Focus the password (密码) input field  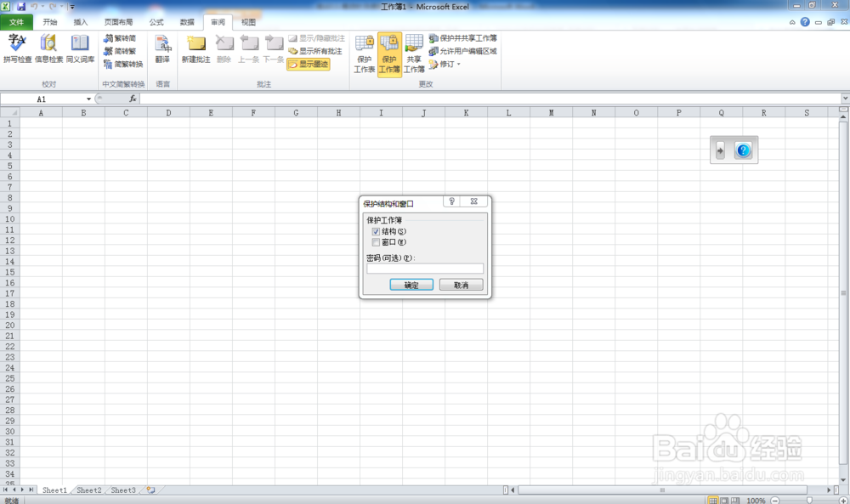(425, 269)
